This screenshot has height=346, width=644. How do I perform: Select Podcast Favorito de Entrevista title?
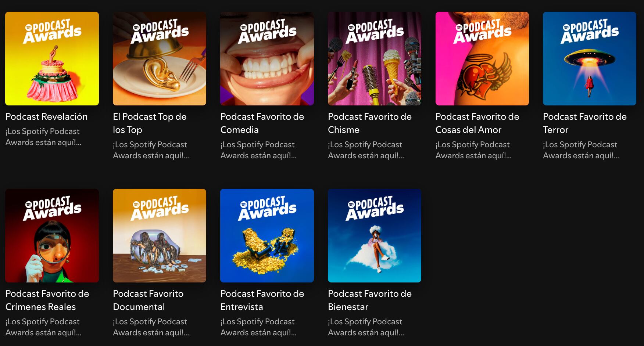262,300
